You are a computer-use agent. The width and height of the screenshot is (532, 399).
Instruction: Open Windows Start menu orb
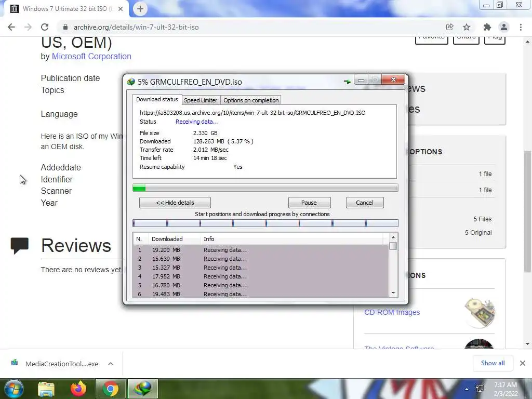(x=13, y=389)
